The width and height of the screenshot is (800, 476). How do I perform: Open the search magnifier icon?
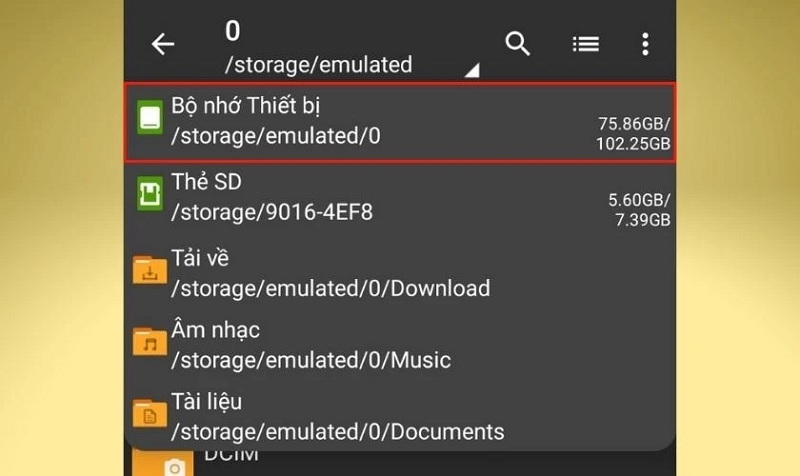coord(517,44)
